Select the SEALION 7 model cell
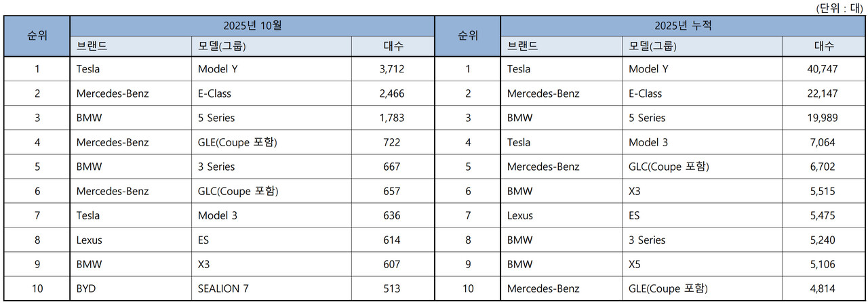This screenshot has height=304, width=868. click(223, 288)
